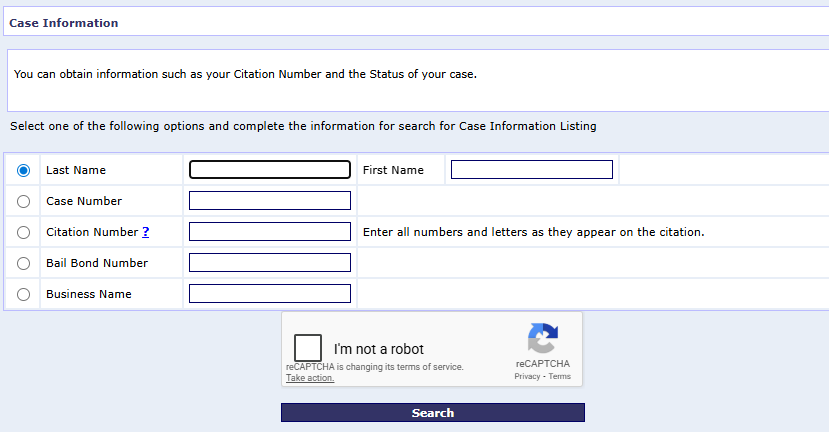
Task: Click into the First Name input box
Action: (531, 170)
